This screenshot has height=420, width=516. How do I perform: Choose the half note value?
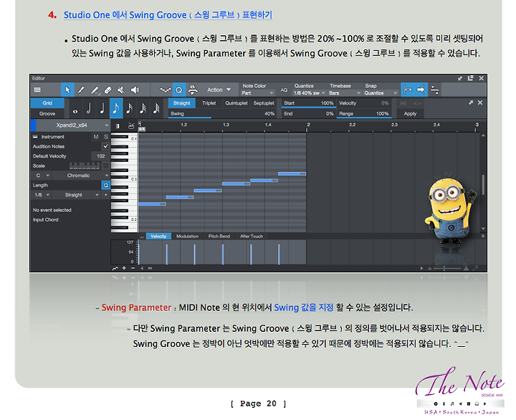89,109
